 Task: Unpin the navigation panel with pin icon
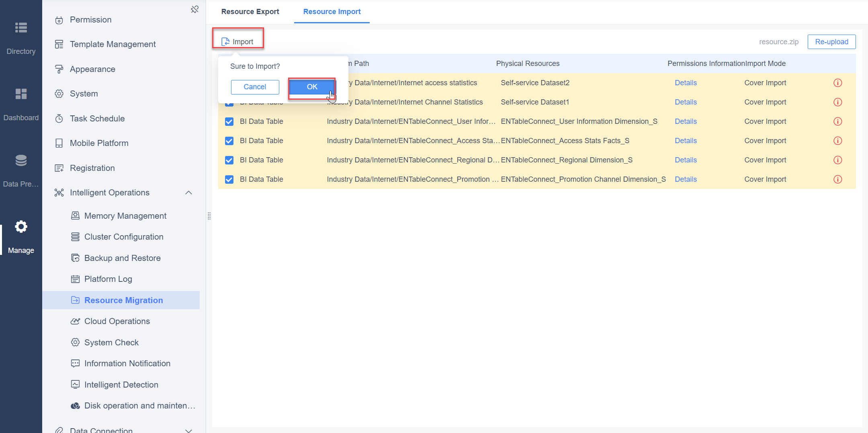[x=195, y=9]
